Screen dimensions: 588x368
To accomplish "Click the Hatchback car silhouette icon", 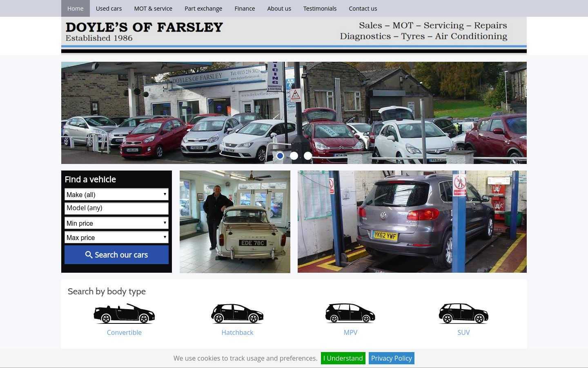I will click(x=237, y=314).
